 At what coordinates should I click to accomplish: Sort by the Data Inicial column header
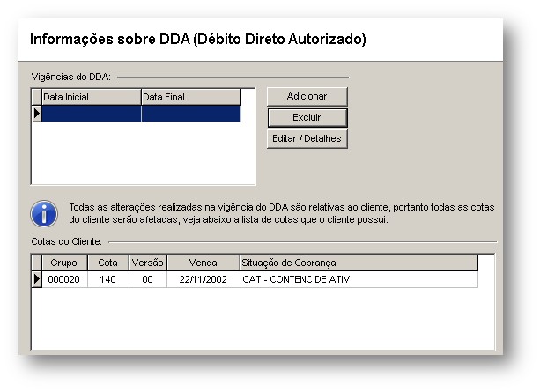point(92,97)
